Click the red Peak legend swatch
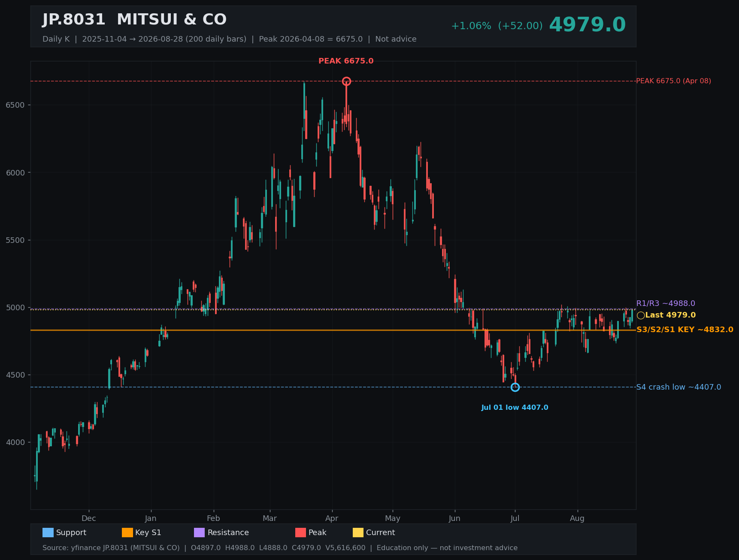Screen dimensions: 739x560 [301, 533]
